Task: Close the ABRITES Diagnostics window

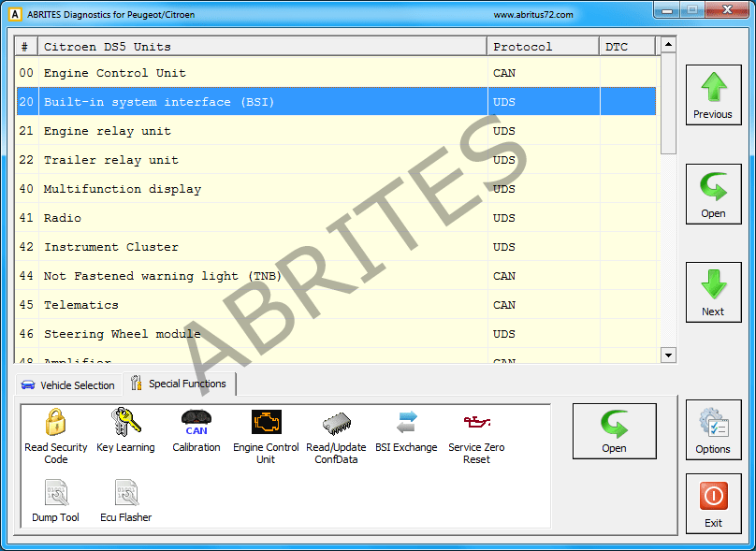Action: point(727,10)
